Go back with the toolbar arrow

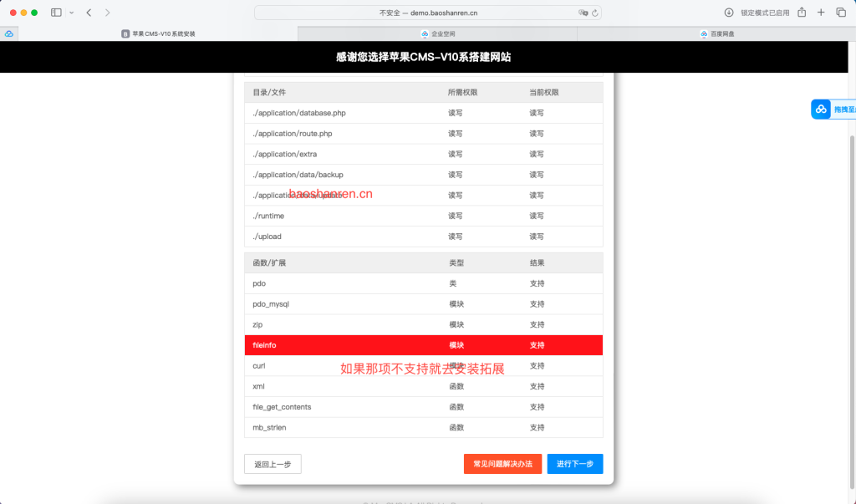click(89, 13)
